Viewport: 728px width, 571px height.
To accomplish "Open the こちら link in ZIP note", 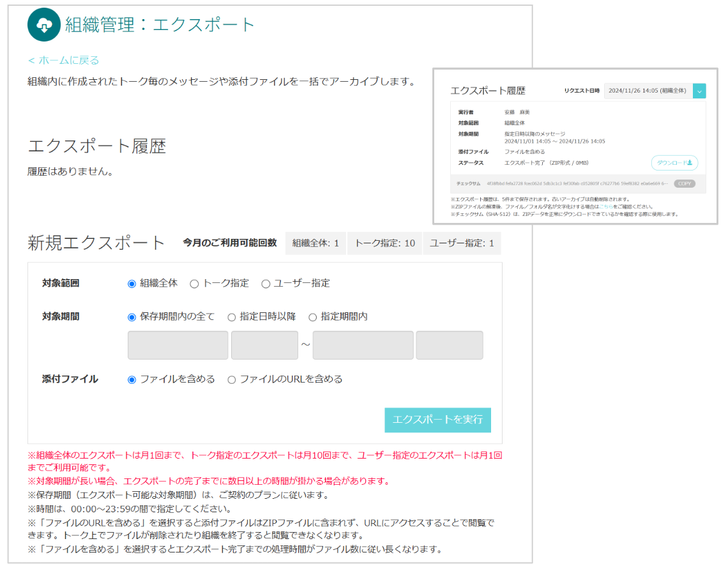I will 606,206.
